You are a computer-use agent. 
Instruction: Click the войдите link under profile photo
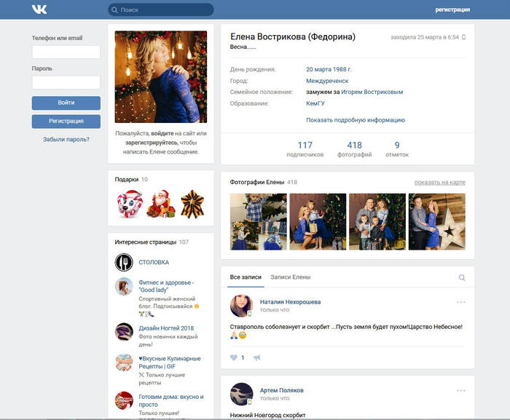[x=162, y=133]
